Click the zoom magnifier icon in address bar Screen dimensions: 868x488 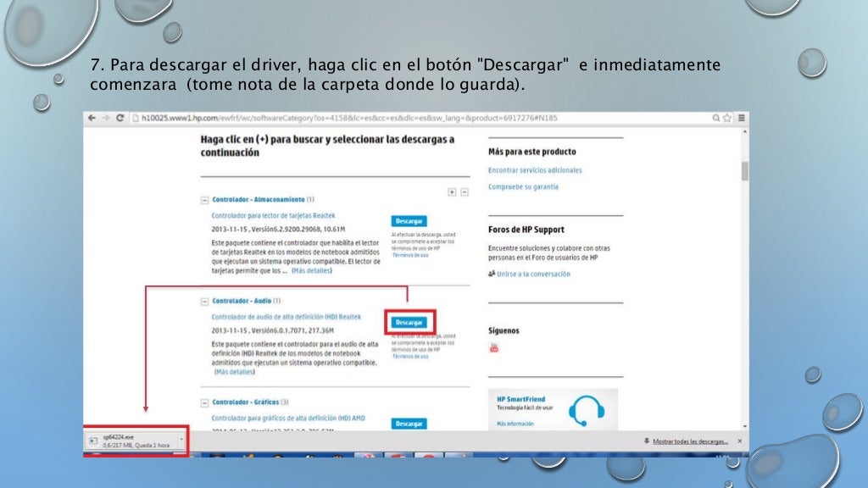pos(715,118)
